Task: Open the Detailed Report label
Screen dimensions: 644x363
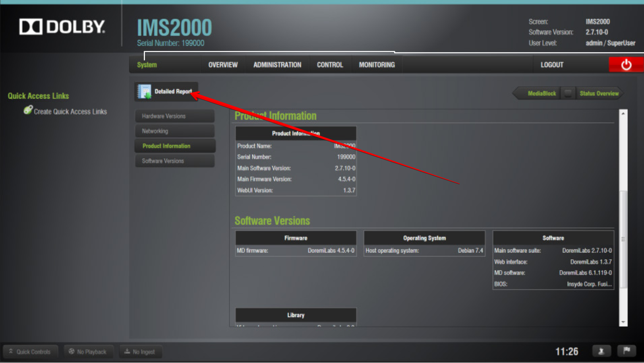Action: [173, 91]
